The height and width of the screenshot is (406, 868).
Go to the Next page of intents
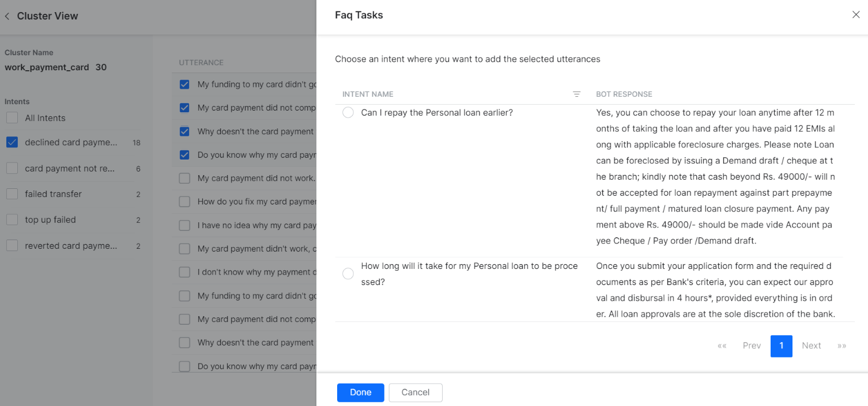pos(811,346)
